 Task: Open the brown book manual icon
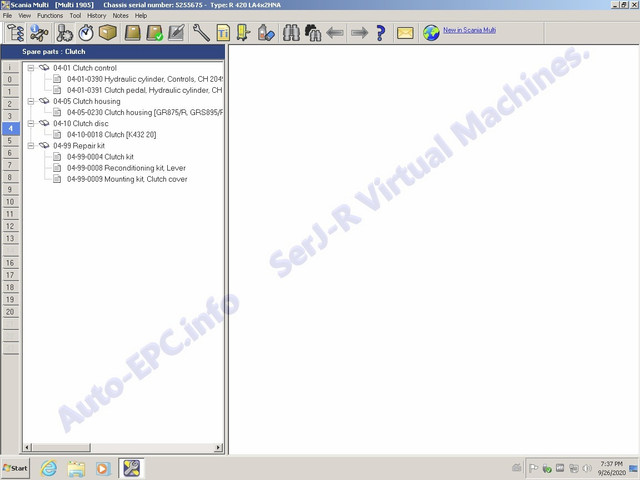[133, 33]
